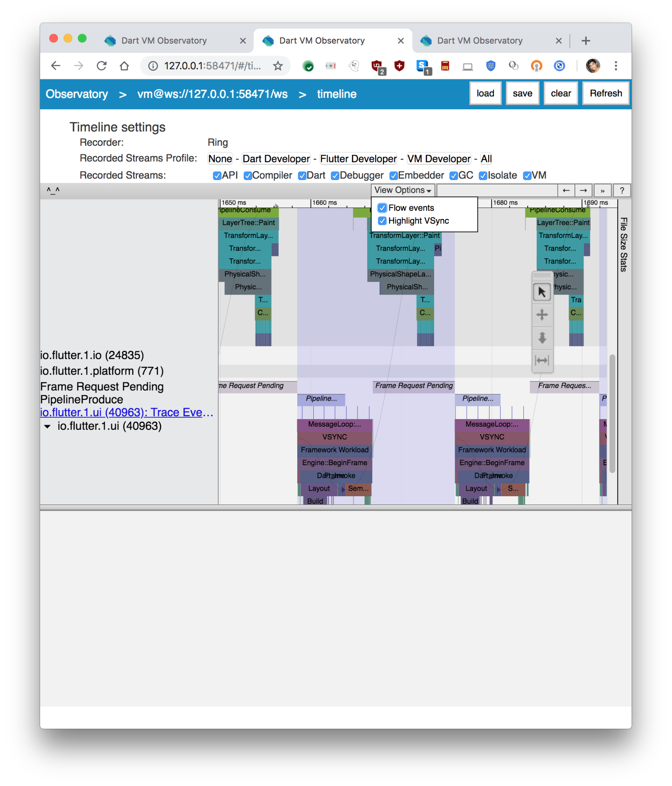Go to Observatory breadcrumb home
672x786 pixels.
pyautogui.click(x=77, y=94)
